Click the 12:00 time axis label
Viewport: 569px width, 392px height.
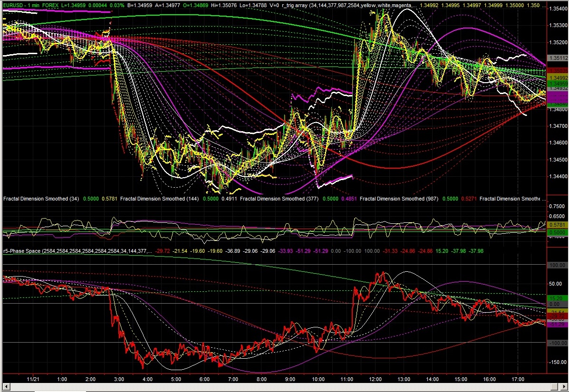coord(375,379)
